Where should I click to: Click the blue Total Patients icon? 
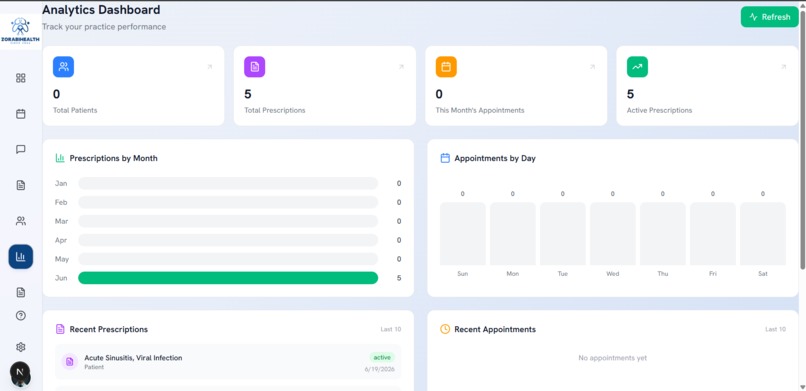tap(63, 67)
